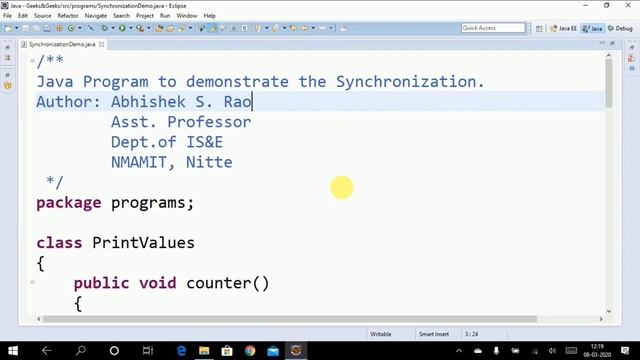Open Task View on the taskbar

pos(148,351)
